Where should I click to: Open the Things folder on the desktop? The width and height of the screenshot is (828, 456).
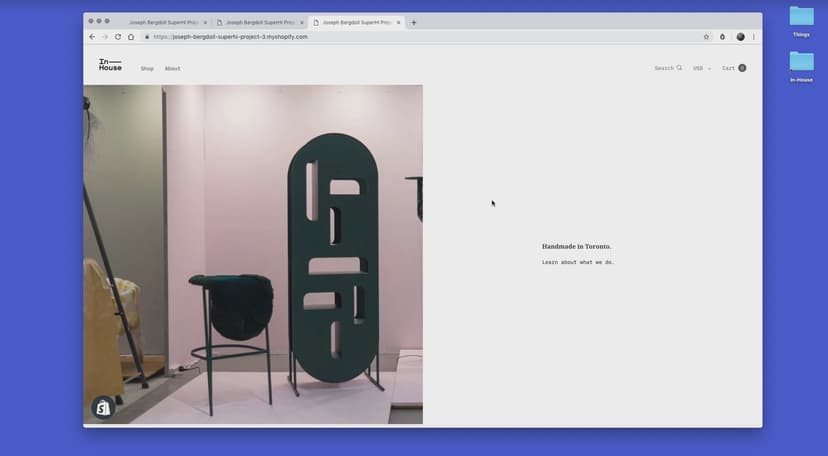[801, 17]
